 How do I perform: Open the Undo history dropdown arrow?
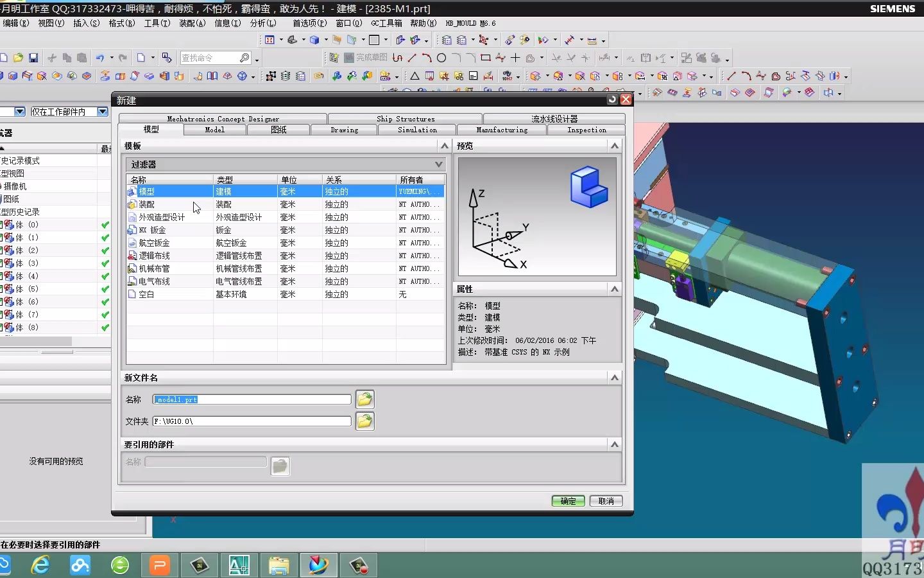coord(112,58)
